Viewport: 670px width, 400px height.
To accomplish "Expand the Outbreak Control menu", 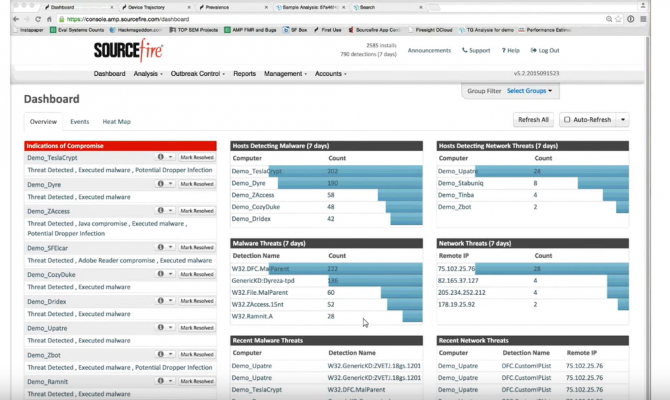I will [x=197, y=74].
